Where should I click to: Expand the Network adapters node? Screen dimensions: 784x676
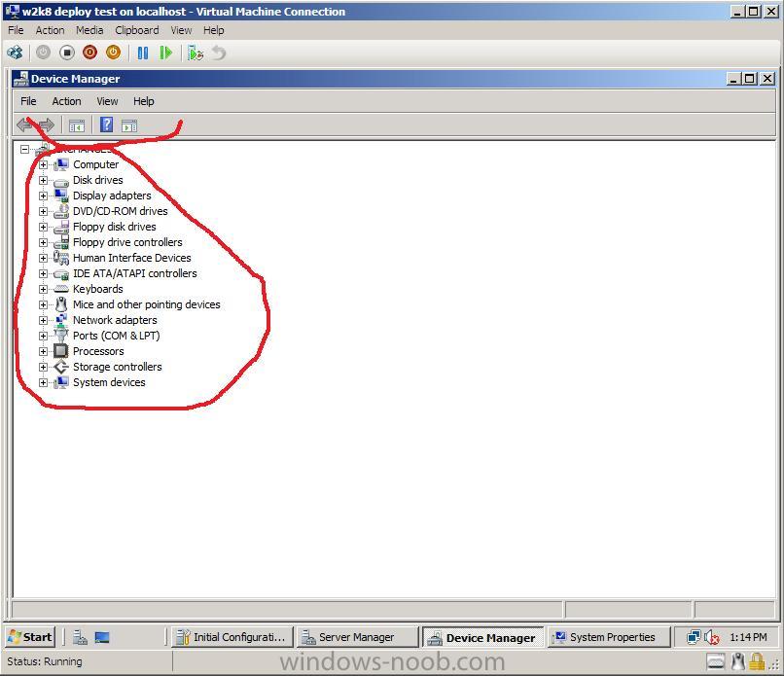point(43,320)
